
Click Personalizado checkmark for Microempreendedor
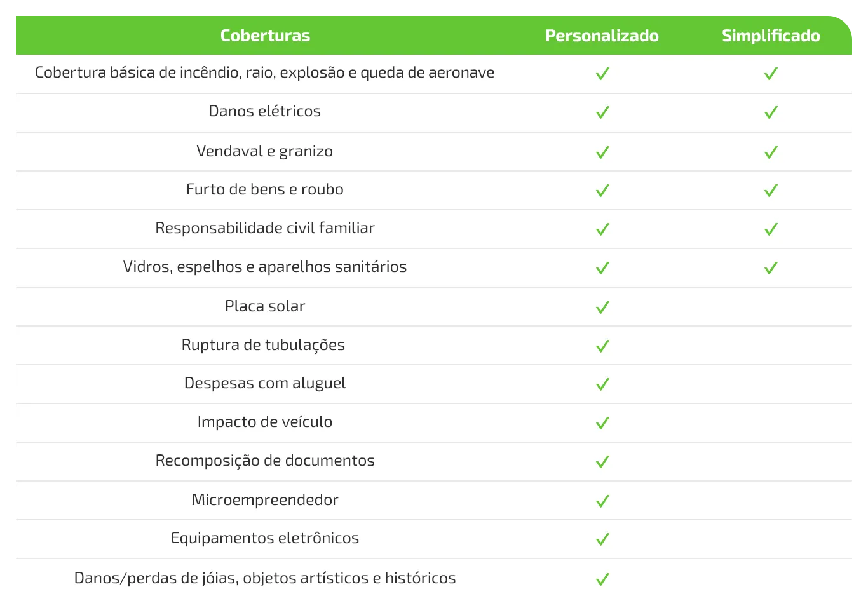(x=602, y=501)
